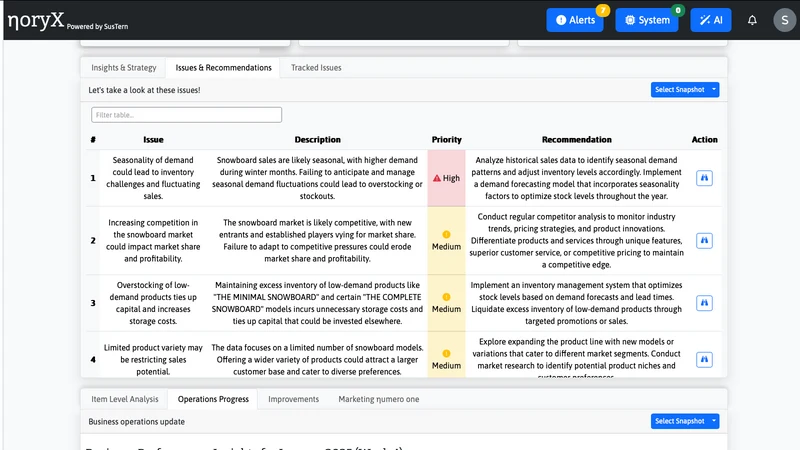Image resolution: width=800 pixels, height=450 pixels.
Task: Click Medium priority of overstocking issue
Action: tap(446, 303)
